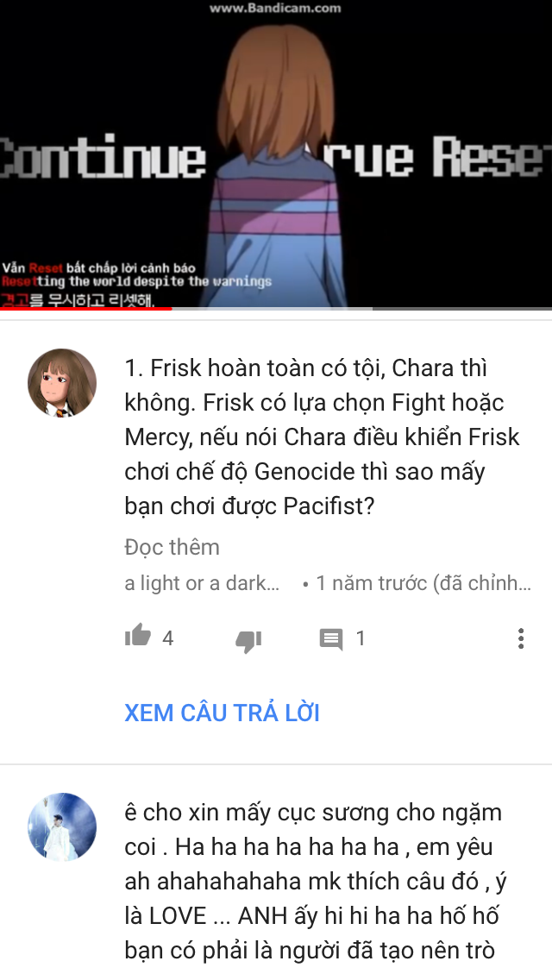Tap the 'Resetting the world despite the warnings' subtitle
Image resolution: width=552 pixels, height=980 pixels.
tap(136, 282)
